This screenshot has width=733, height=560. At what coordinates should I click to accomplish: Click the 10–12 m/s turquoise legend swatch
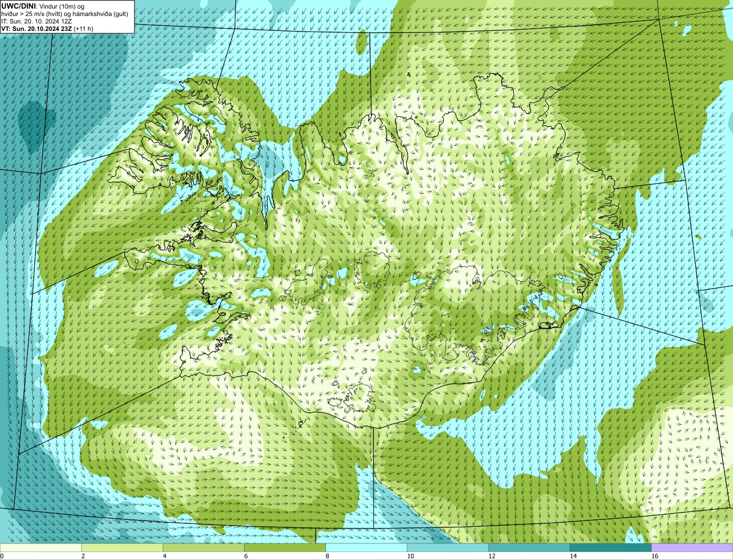[448, 547]
